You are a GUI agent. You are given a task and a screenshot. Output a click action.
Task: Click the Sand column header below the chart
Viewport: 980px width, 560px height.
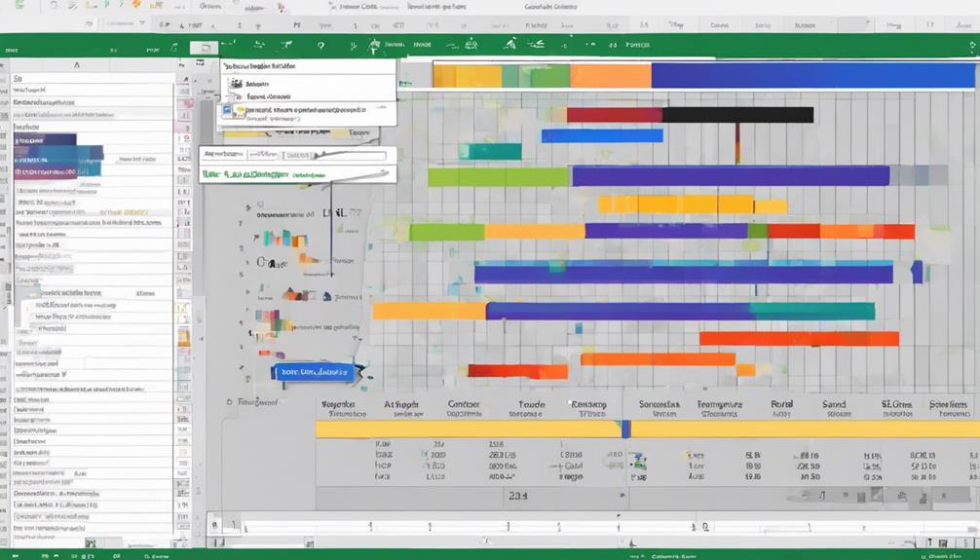834,405
